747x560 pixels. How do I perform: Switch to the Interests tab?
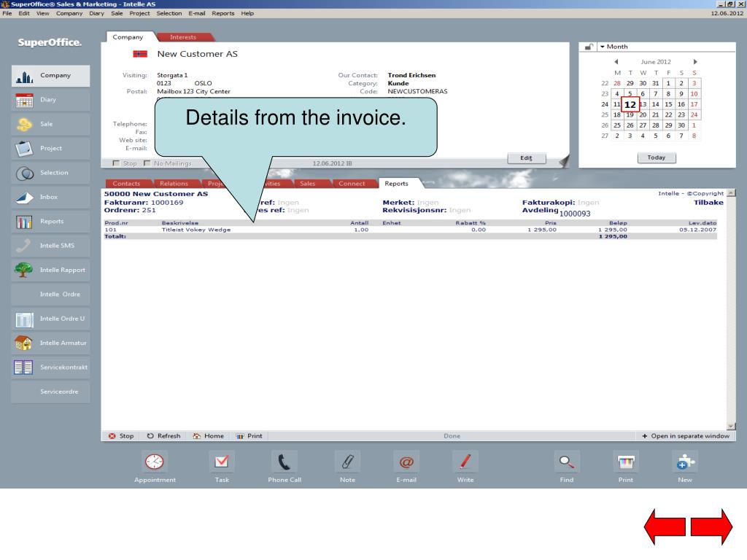[183, 37]
